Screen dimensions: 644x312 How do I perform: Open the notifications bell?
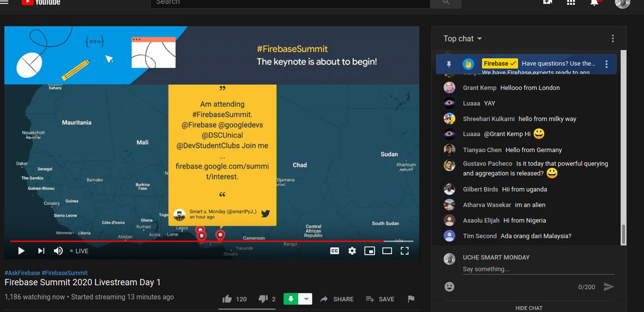click(594, 3)
